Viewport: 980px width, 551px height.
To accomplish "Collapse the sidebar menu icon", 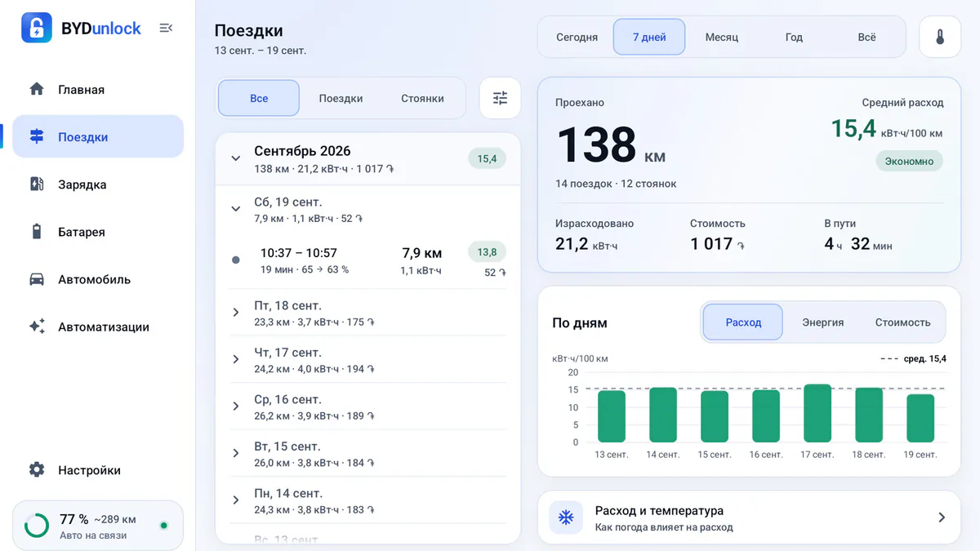I will (166, 28).
